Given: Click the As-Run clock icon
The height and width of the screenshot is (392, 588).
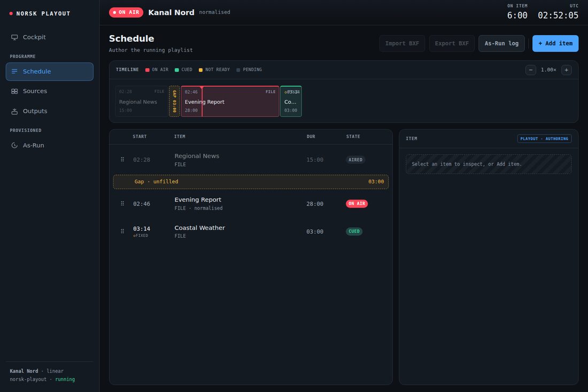Looking at the screenshot, I should pyautogui.click(x=14, y=145).
